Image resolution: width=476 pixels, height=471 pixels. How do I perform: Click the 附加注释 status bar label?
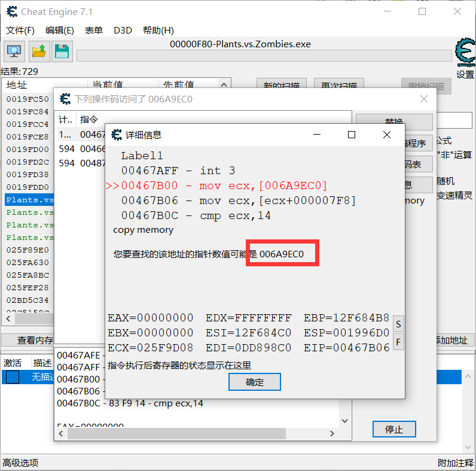click(455, 463)
